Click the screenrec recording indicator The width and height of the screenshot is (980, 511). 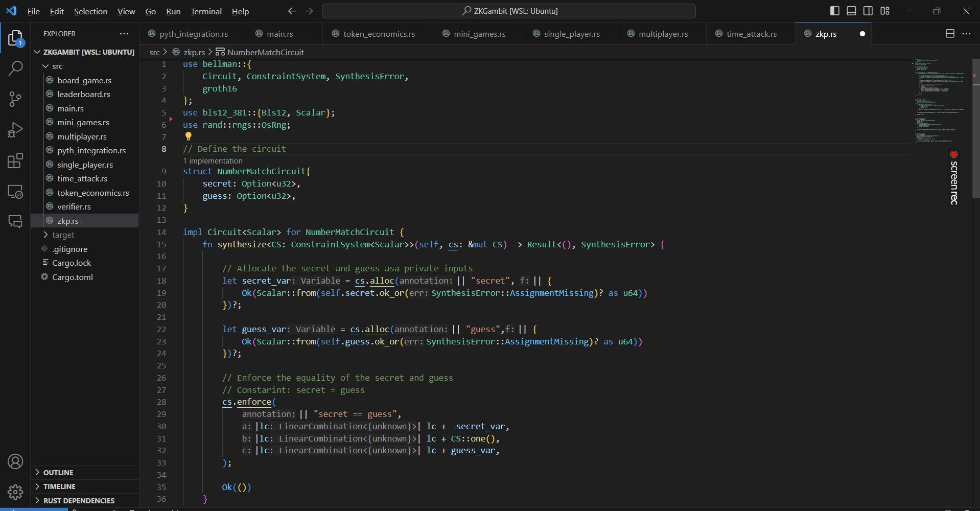[x=953, y=178]
